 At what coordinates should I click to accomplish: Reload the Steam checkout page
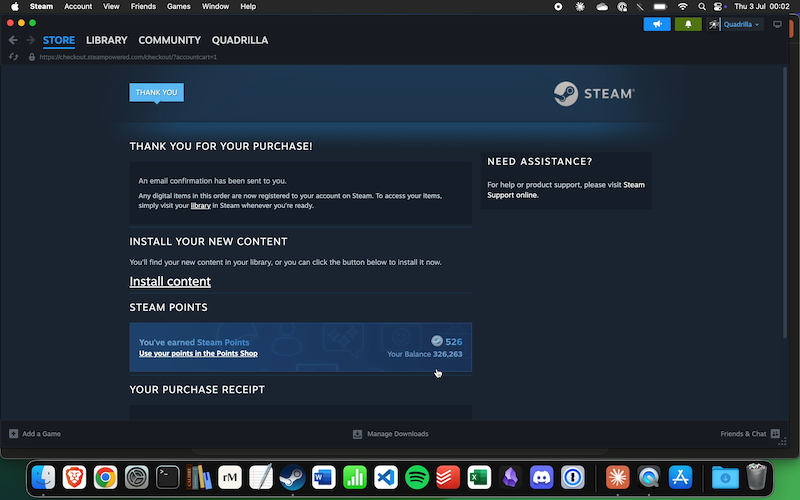point(13,57)
